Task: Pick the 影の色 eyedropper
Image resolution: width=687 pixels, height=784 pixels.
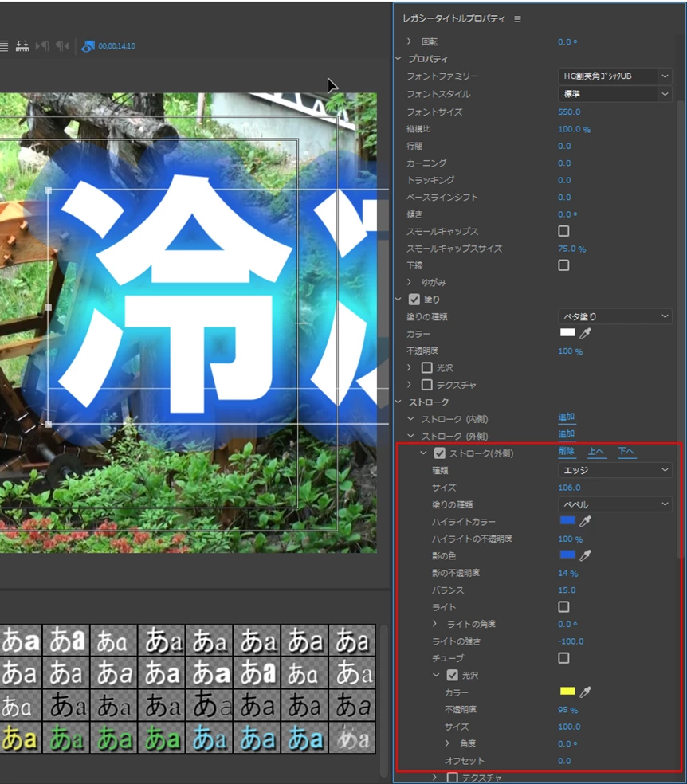Action: pyautogui.click(x=585, y=555)
